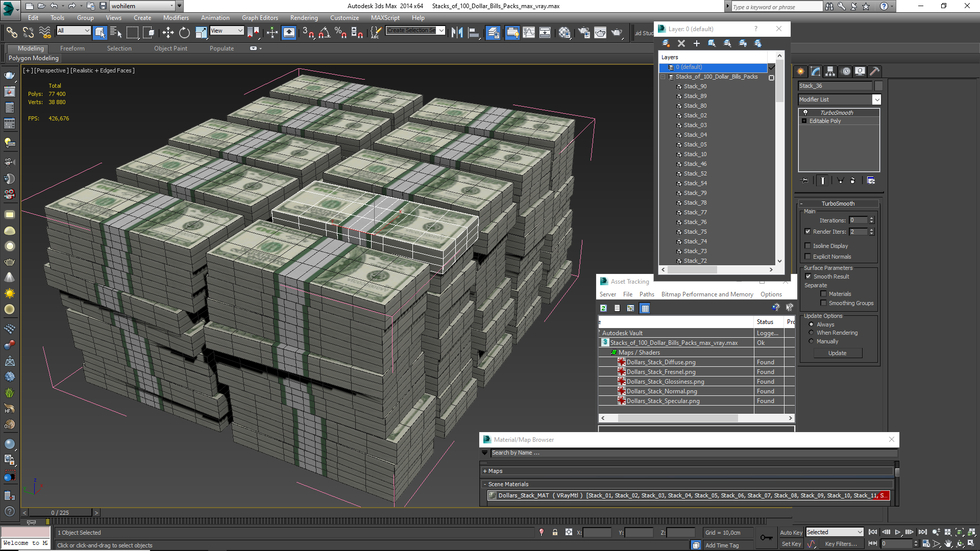This screenshot has height=551, width=980.
Task: Open the selection filter All dropdown
Action: (x=73, y=31)
